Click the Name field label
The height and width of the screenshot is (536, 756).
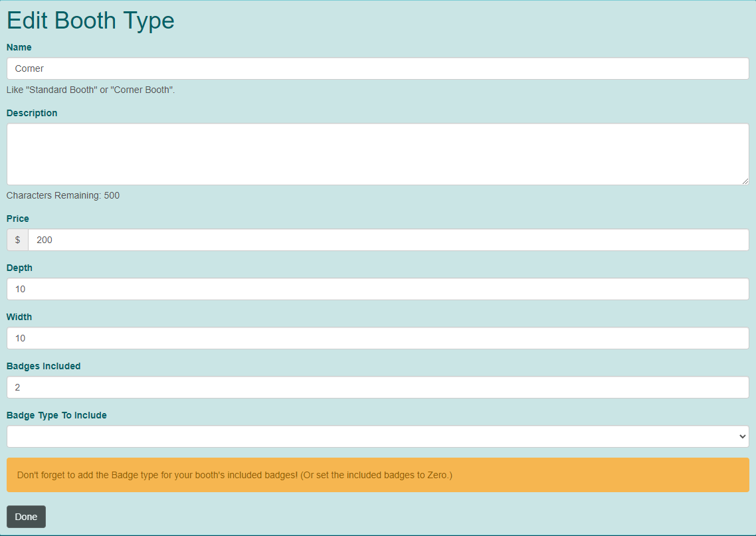[x=19, y=47]
